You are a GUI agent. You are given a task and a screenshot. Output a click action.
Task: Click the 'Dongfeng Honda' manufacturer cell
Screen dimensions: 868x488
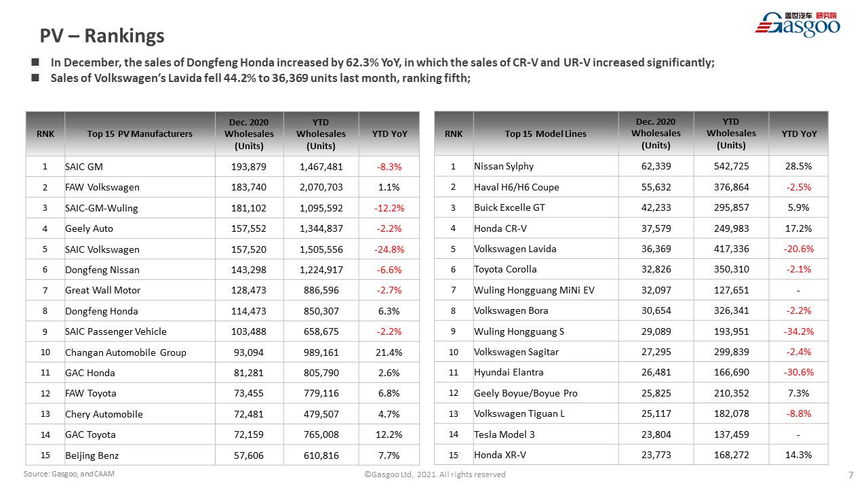(x=140, y=311)
